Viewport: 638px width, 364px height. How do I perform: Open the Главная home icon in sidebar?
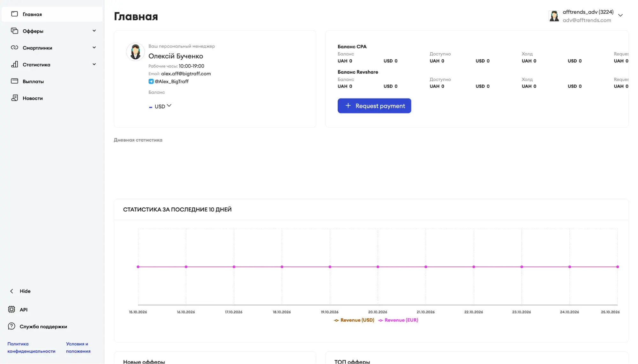pos(14,14)
